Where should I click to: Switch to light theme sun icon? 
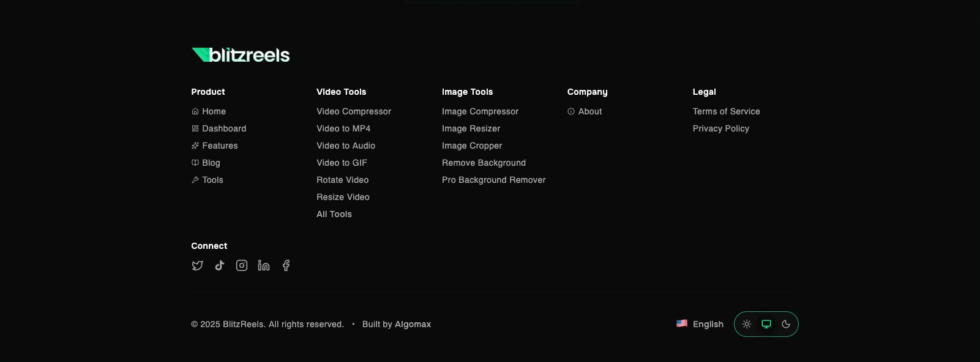click(x=747, y=324)
